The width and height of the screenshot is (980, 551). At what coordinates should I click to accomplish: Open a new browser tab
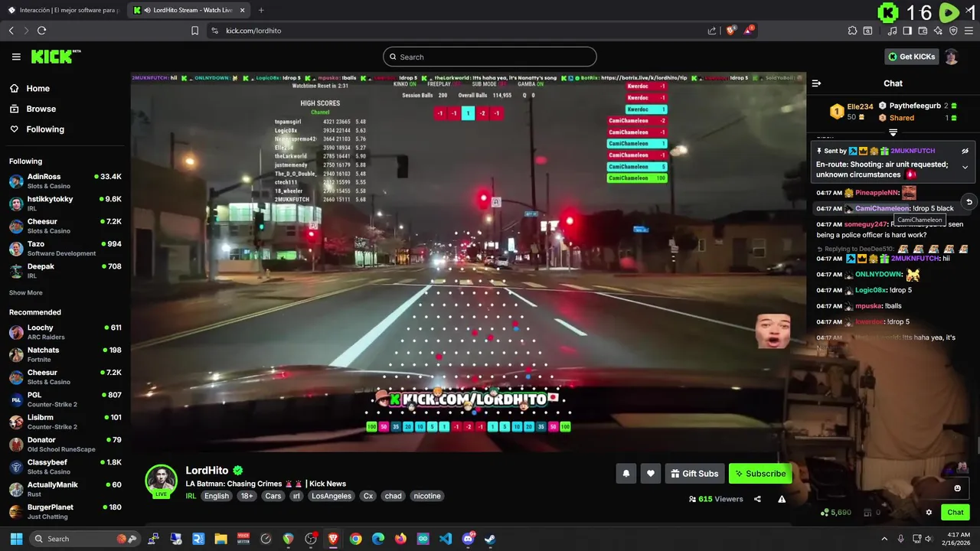261,10
